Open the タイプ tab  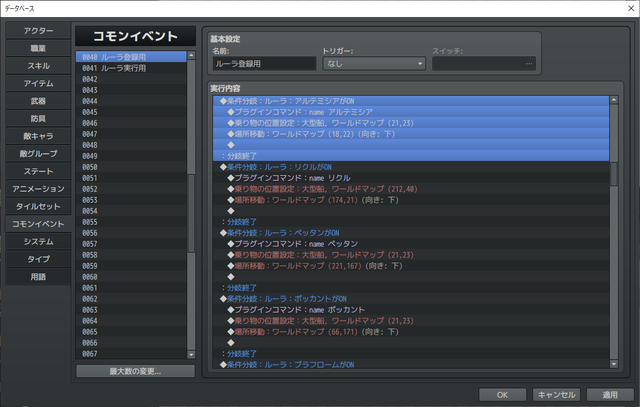pos(38,259)
